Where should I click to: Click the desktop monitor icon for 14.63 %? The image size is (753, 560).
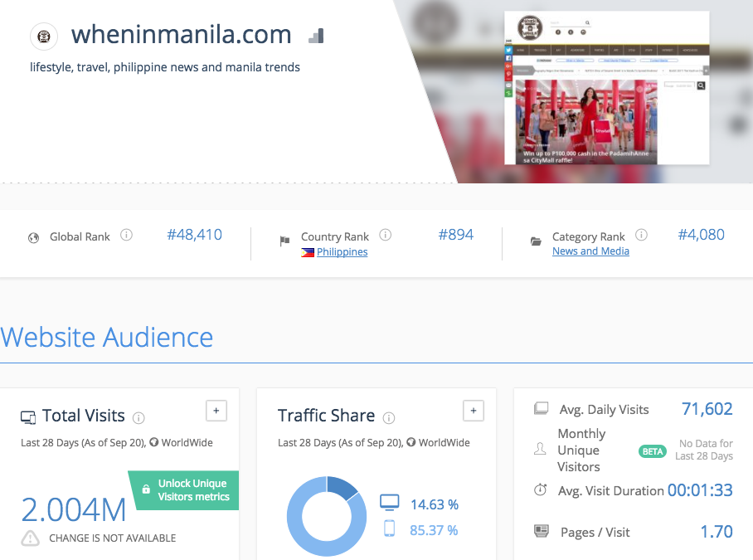[390, 502]
